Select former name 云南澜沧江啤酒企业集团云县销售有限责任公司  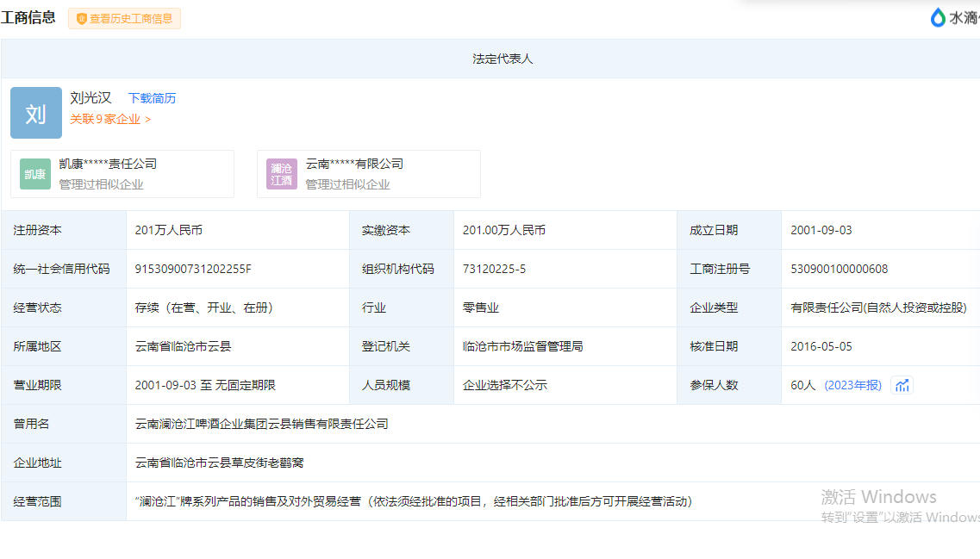tap(261, 424)
